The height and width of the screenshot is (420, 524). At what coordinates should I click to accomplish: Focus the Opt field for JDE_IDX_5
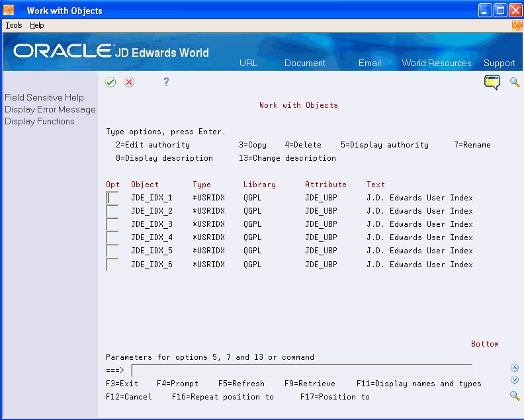(112, 251)
